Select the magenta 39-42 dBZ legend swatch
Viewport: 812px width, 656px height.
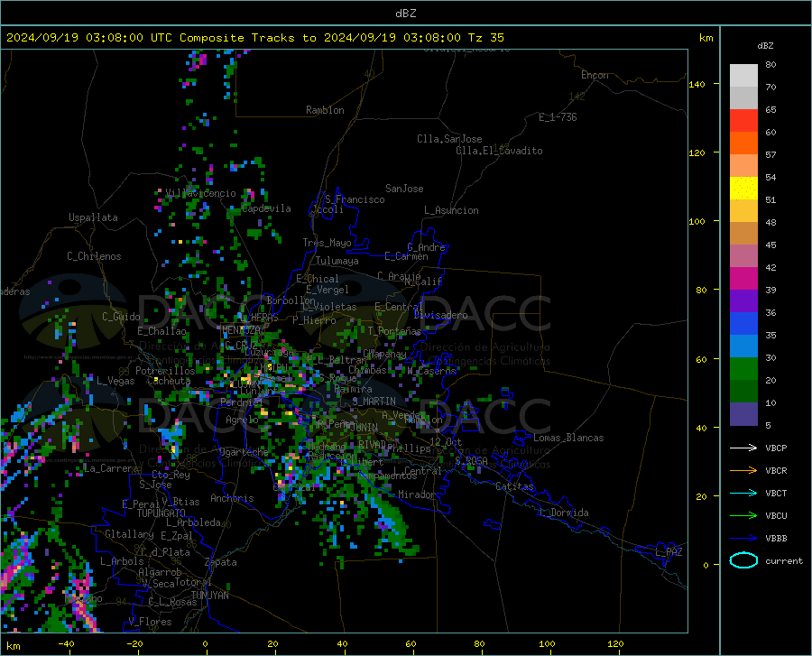click(x=743, y=279)
